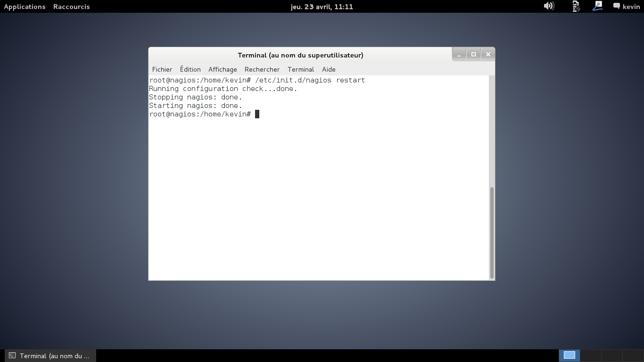Viewport: 644px width, 362px height.
Task: Switch to the fourth workspace
Action: tap(633, 355)
